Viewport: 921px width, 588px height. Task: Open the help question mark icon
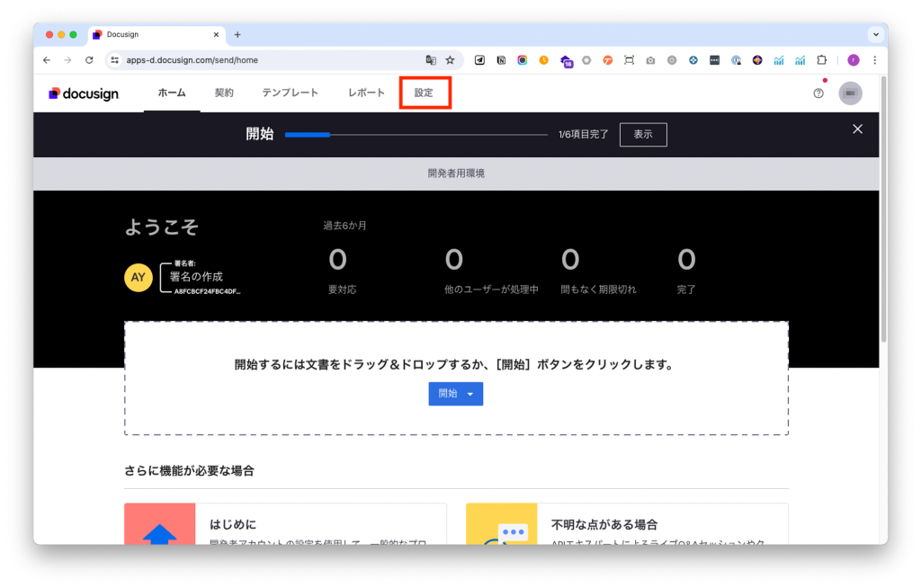click(818, 94)
